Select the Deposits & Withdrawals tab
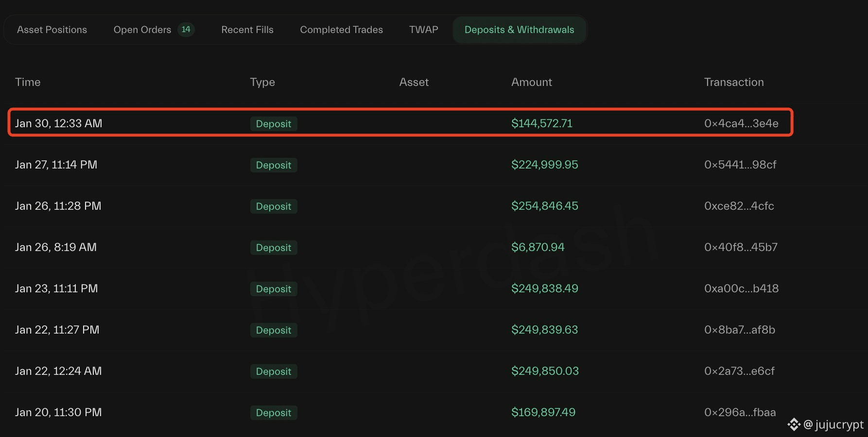This screenshot has height=437, width=868. click(519, 30)
